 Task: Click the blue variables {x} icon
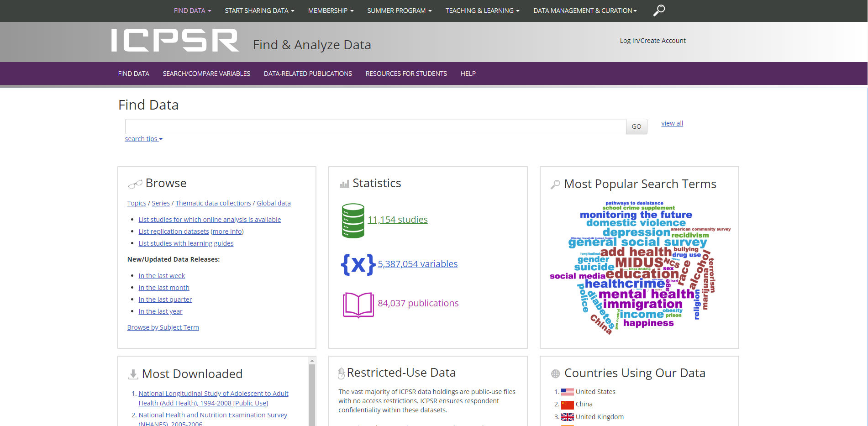point(358,264)
